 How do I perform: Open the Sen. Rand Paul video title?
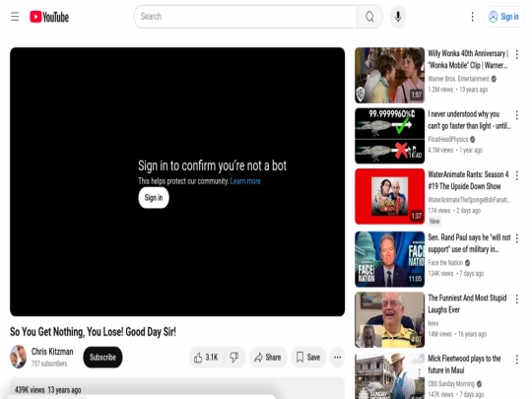pos(469,243)
